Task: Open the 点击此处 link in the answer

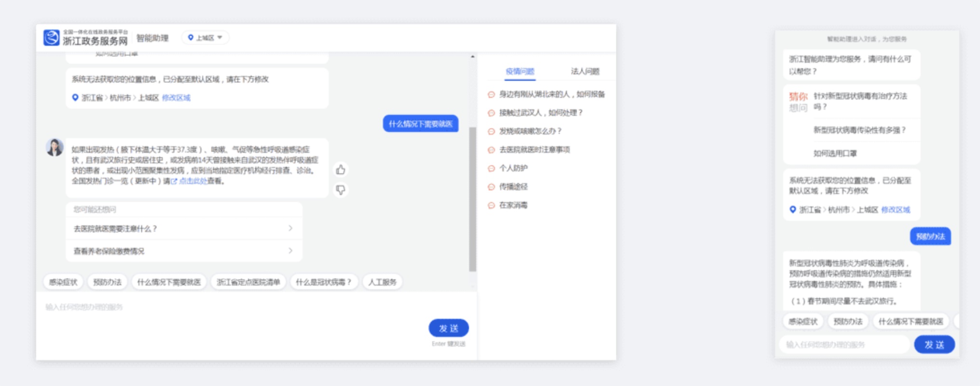Action: pos(193,181)
